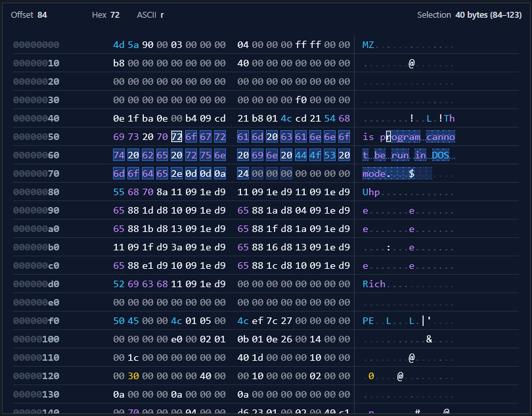This screenshot has width=532, height=416.
Task: Select offset label 00000010
Action: [36, 63]
